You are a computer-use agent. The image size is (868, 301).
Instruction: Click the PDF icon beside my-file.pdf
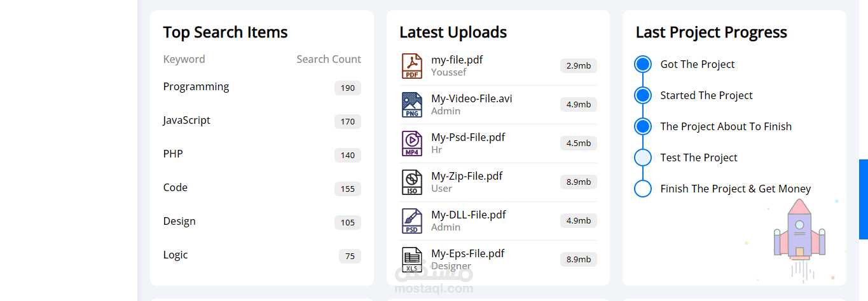pyautogui.click(x=411, y=66)
